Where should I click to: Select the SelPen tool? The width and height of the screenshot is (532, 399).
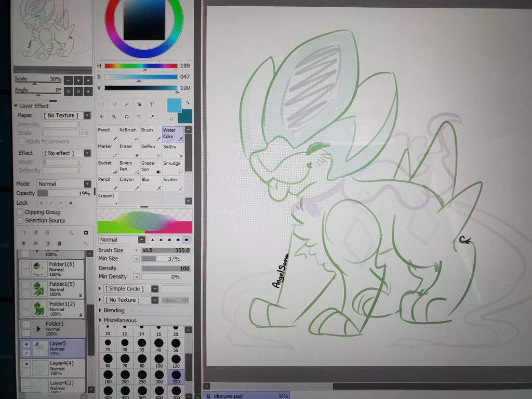click(151, 151)
